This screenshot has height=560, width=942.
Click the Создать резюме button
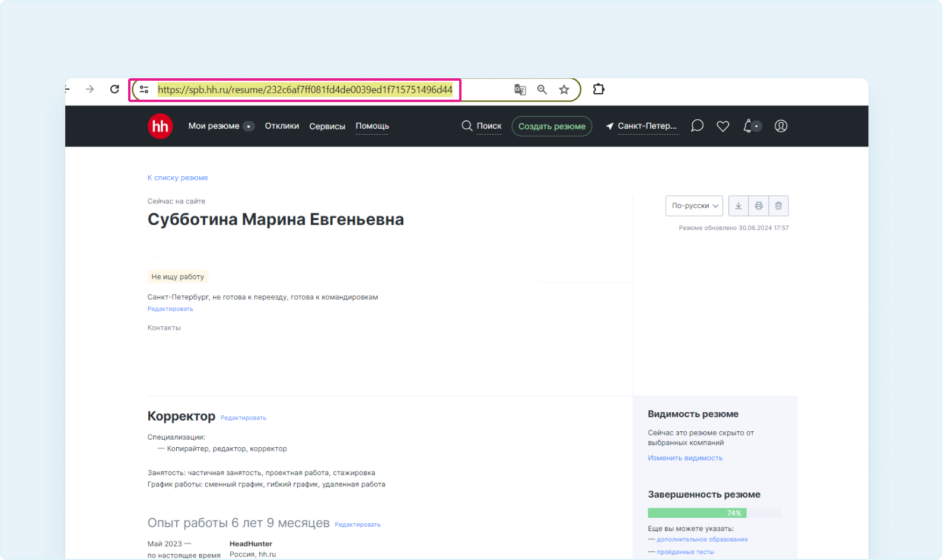(x=552, y=126)
